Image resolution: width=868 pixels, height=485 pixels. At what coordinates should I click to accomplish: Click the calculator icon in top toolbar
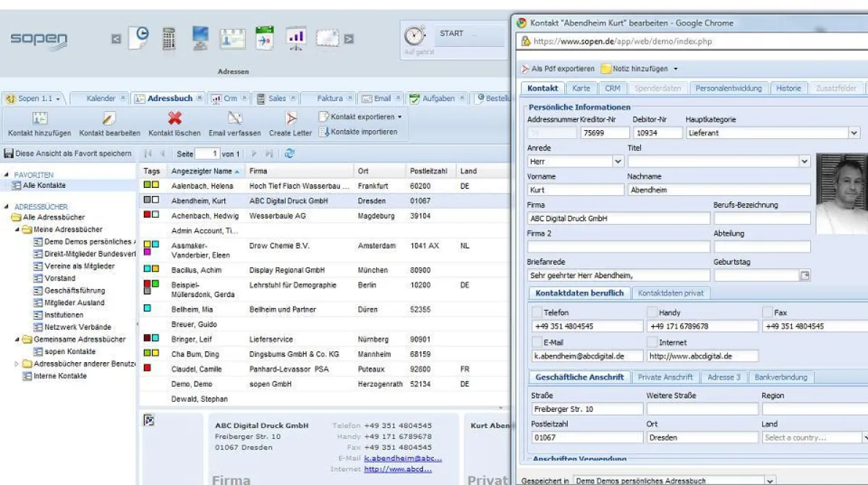169,38
